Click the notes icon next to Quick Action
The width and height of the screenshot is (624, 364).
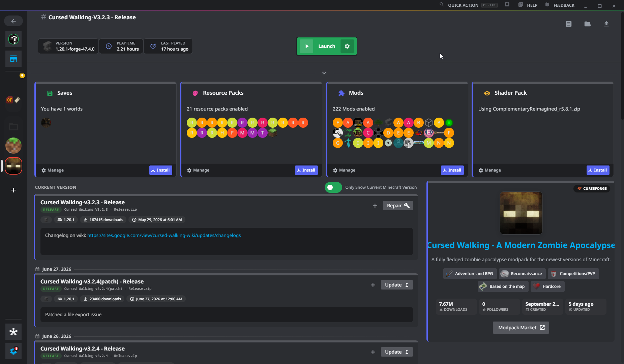[507, 5]
